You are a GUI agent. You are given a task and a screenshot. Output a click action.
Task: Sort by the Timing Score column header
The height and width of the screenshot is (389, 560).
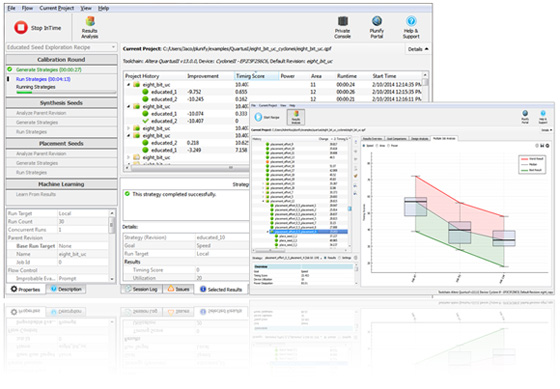click(x=250, y=76)
